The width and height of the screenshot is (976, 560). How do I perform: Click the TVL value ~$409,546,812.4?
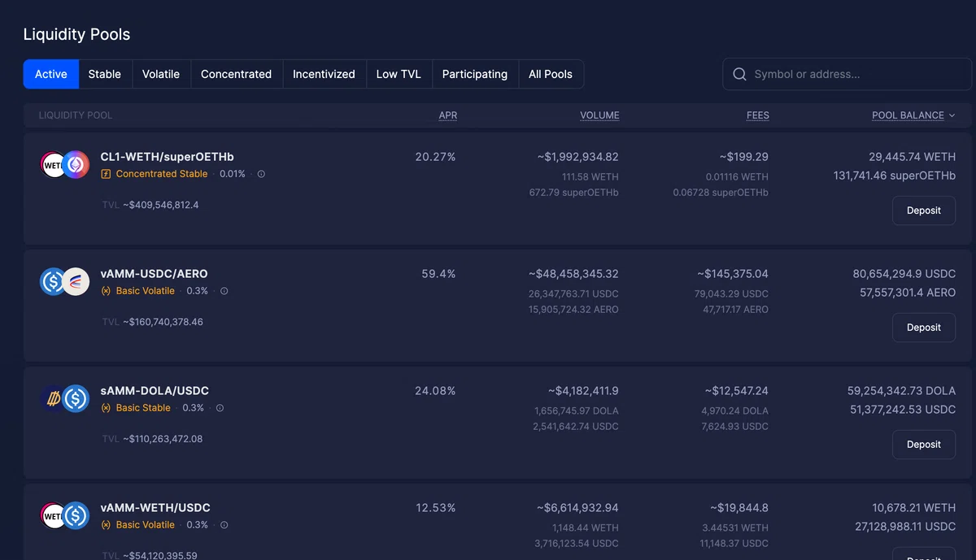pyautogui.click(x=161, y=205)
